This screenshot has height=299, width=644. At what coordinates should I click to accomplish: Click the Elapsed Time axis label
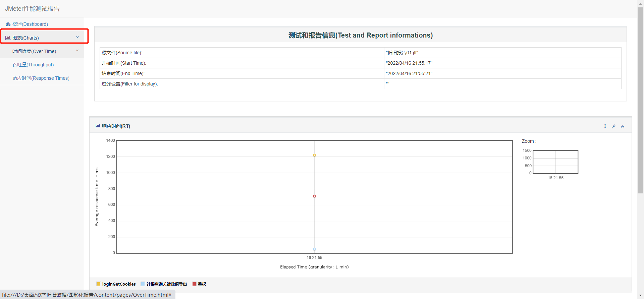coord(314,267)
